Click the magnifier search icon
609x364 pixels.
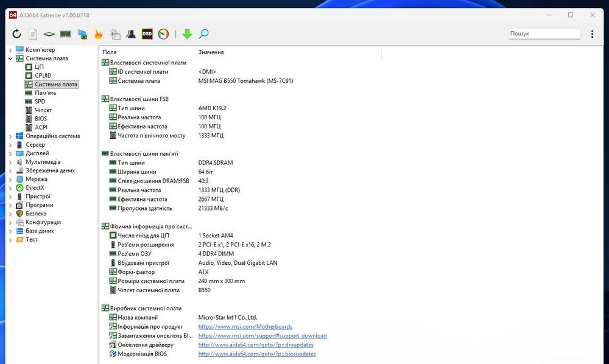click(203, 34)
